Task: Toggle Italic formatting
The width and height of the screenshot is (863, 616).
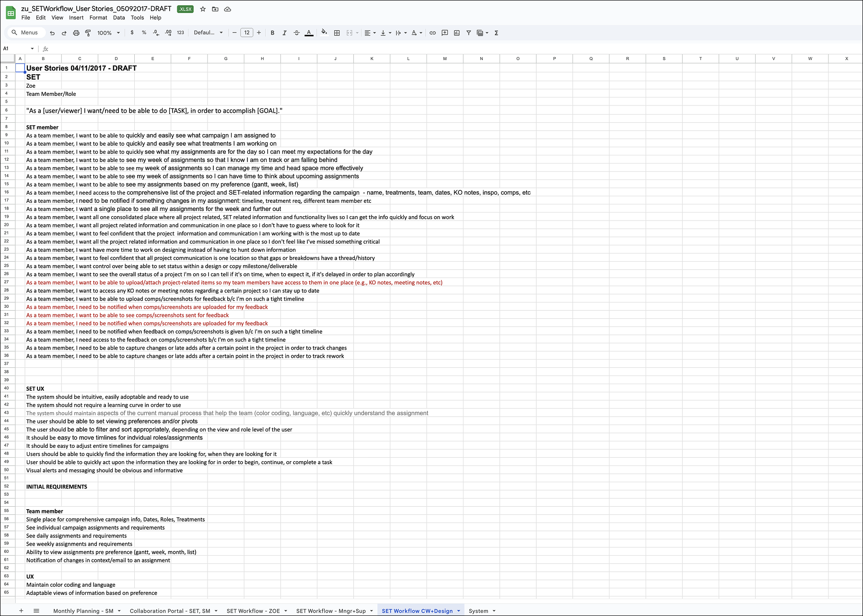Action: [x=284, y=33]
